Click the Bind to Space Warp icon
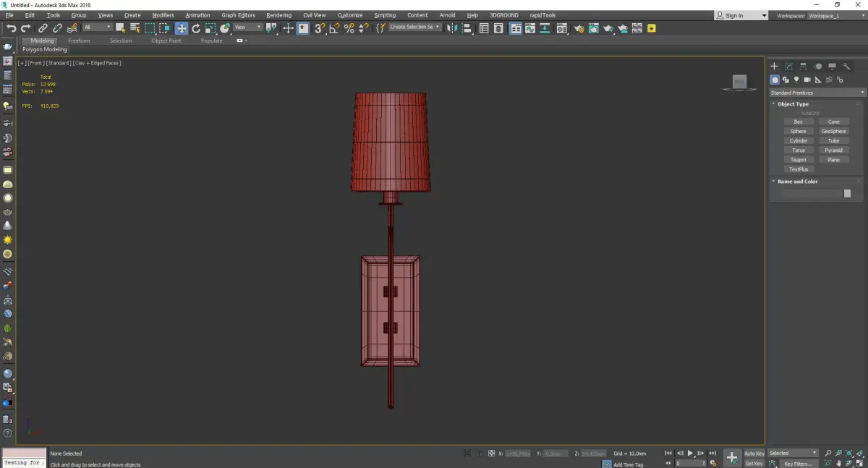The image size is (868, 468). (72, 28)
